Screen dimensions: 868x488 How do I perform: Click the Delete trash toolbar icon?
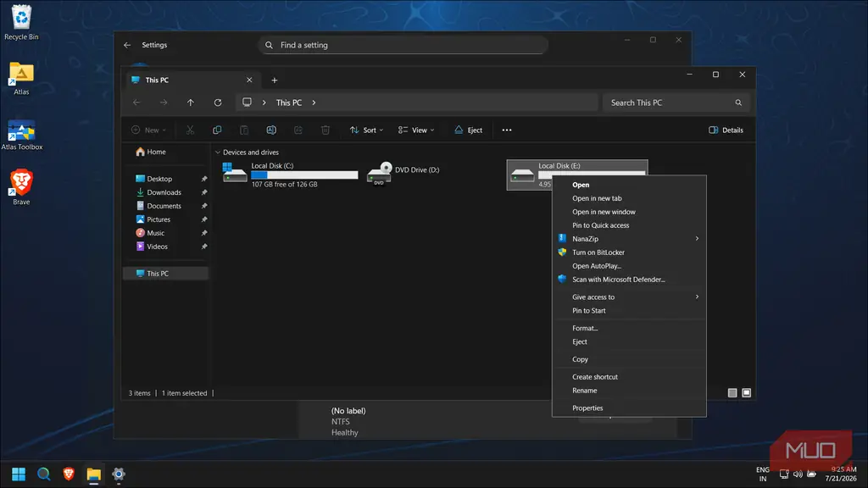(325, 130)
